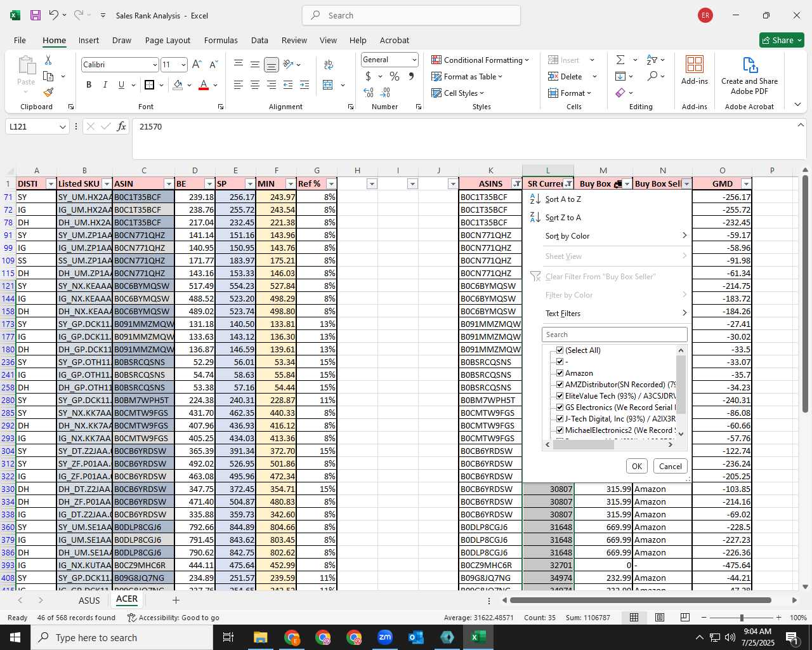Pick the red font color swatch
Viewport: 812px width, 650px height.
point(204,85)
